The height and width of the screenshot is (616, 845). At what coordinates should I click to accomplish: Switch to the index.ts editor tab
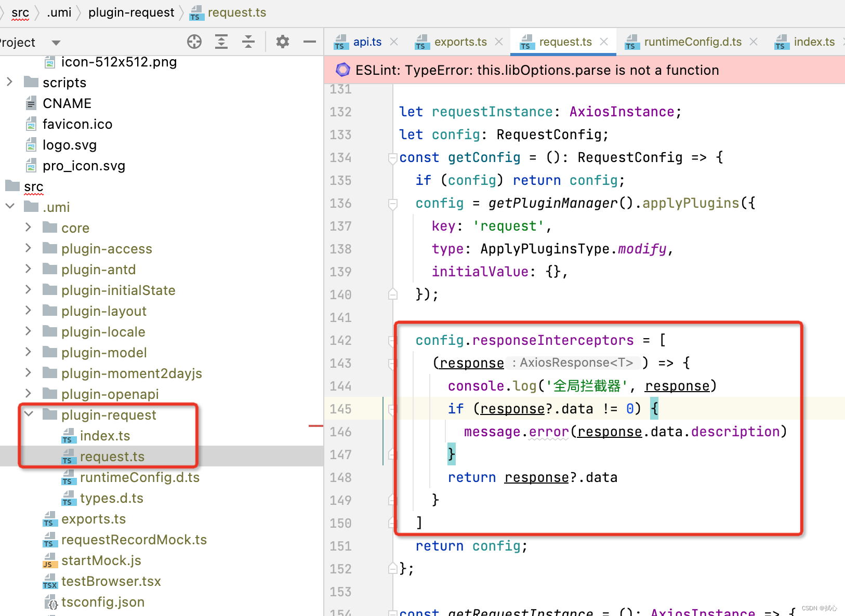[814, 42]
